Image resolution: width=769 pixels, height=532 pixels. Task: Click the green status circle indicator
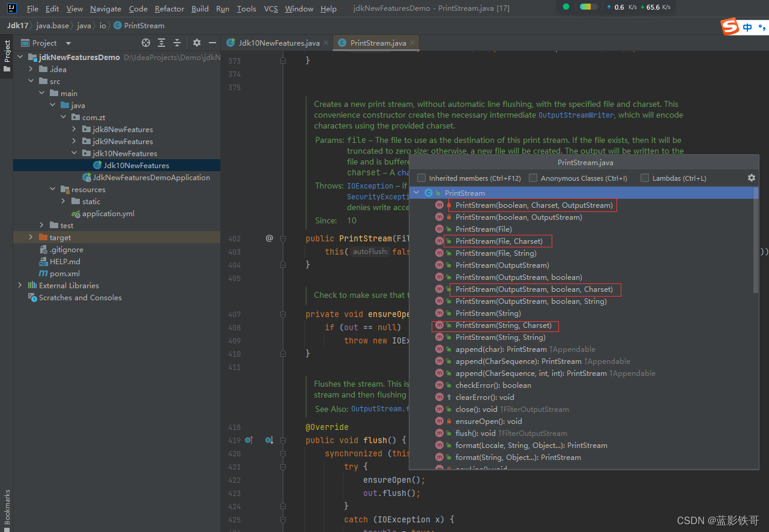(x=565, y=7)
